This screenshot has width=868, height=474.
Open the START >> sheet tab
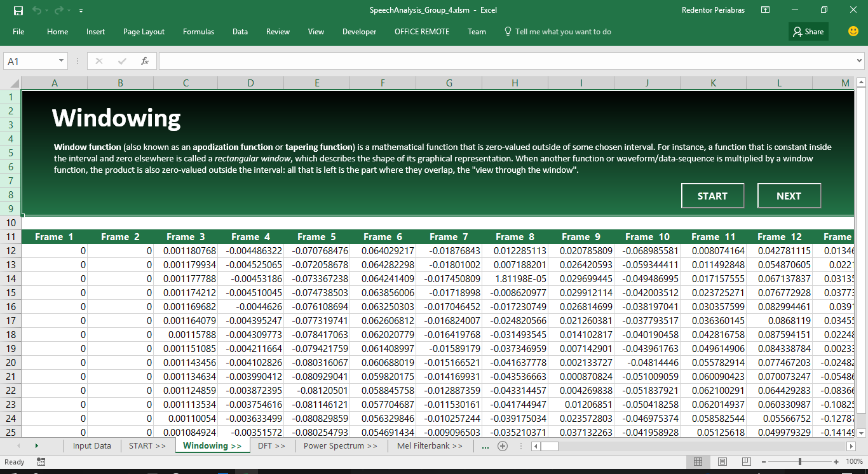(147, 446)
